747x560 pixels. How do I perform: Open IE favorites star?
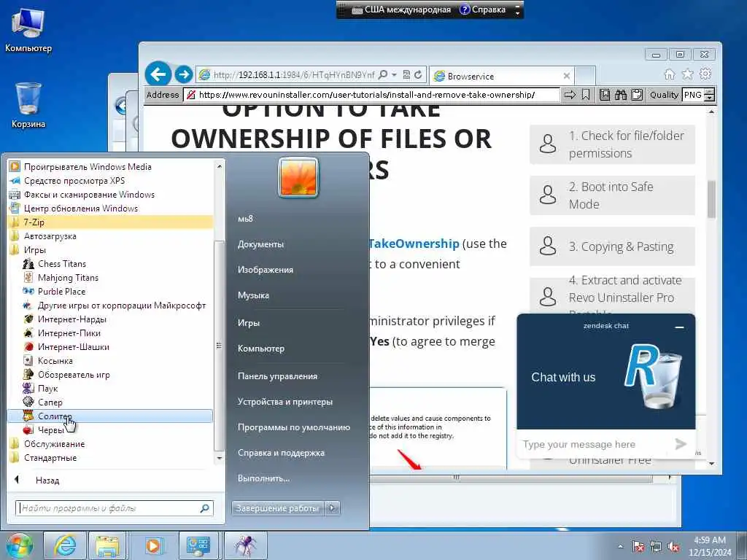(x=687, y=74)
